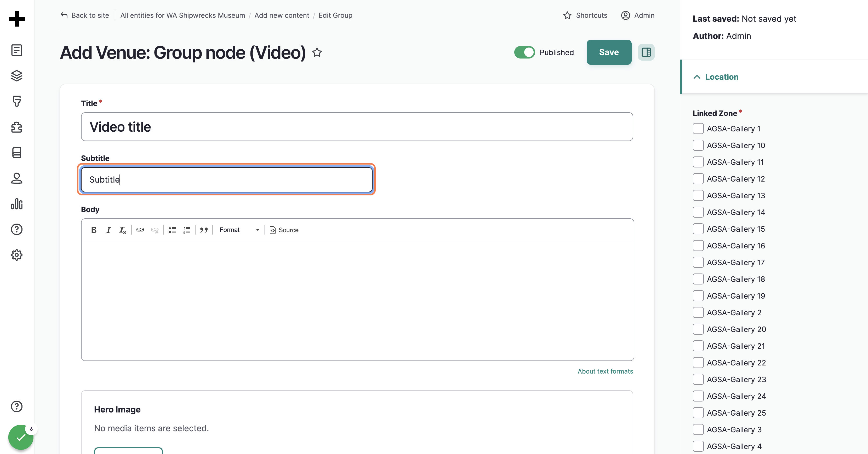
Task: Open the person people icon in sidebar
Action: [17, 178]
